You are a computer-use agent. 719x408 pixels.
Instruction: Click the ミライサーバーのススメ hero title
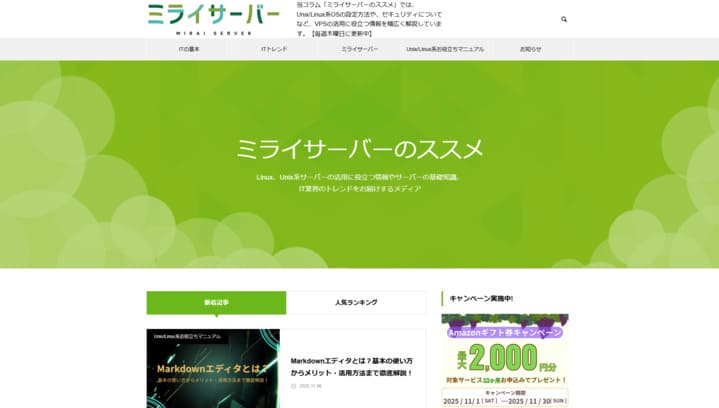(x=359, y=150)
